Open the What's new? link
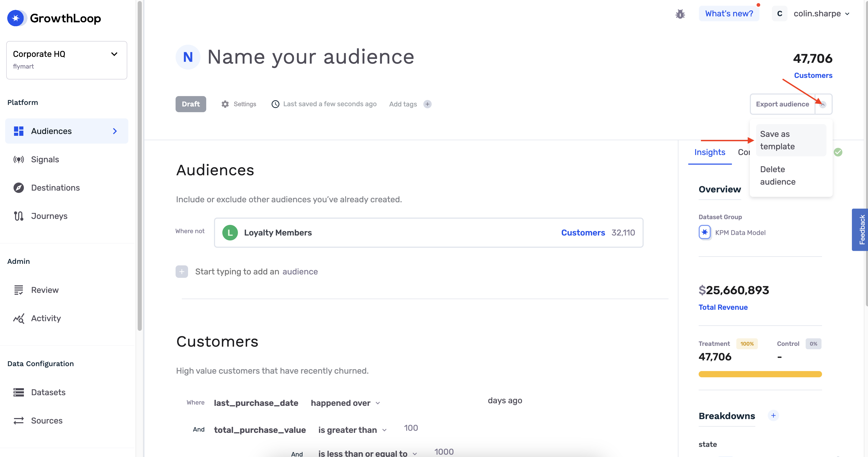 tap(729, 14)
